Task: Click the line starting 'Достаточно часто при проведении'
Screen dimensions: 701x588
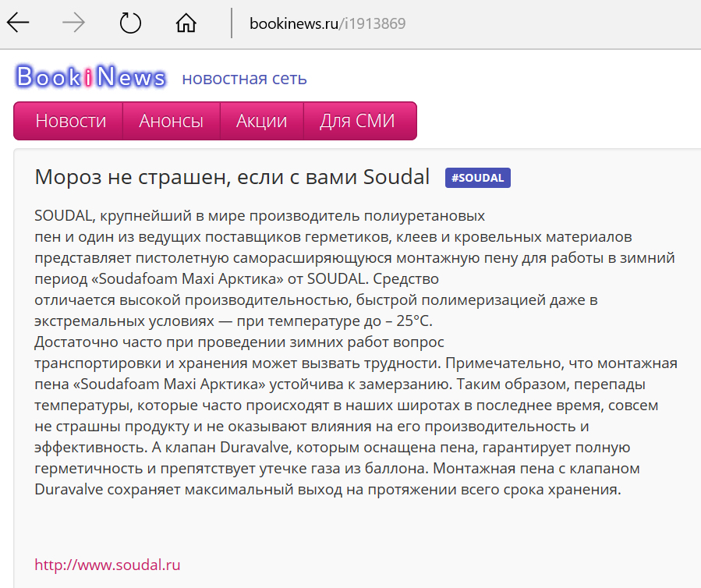Action: 239,342
